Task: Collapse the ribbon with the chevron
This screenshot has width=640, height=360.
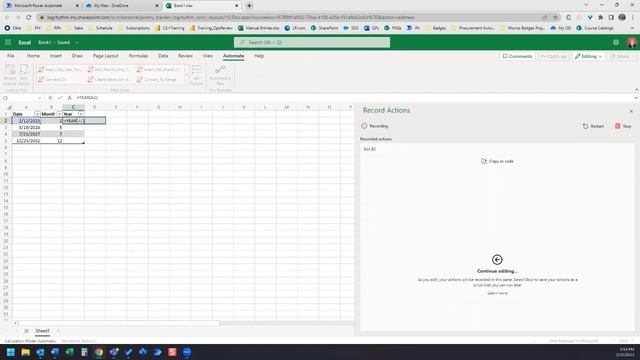Action: pos(636,90)
